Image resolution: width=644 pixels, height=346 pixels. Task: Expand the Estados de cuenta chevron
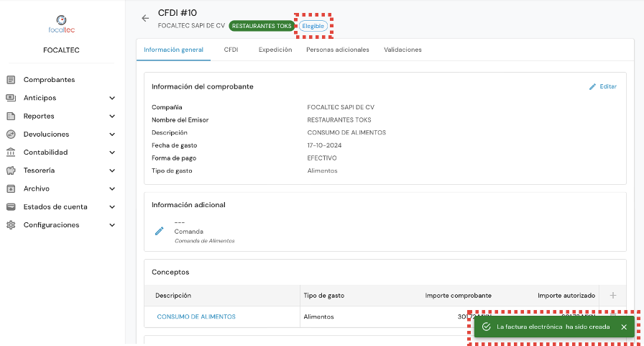point(112,206)
